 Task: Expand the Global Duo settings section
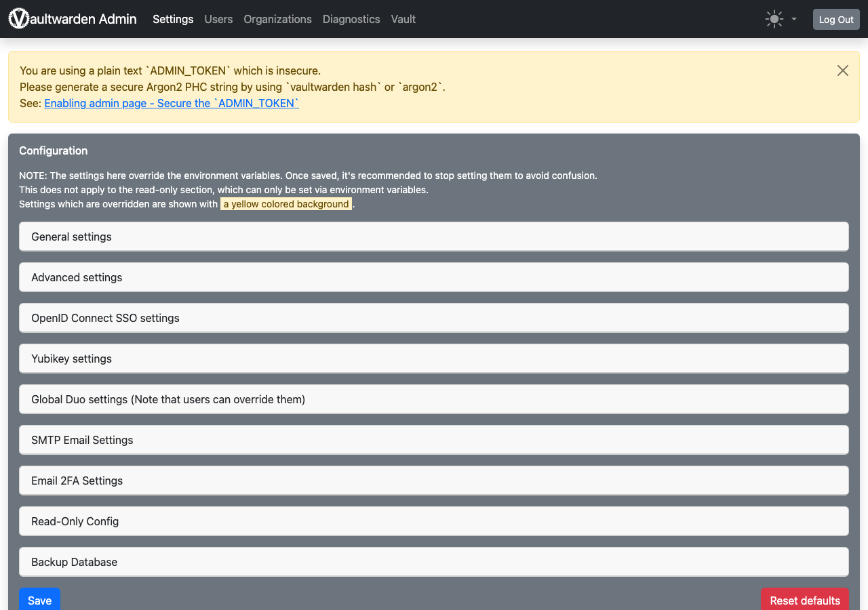(434, 399)
